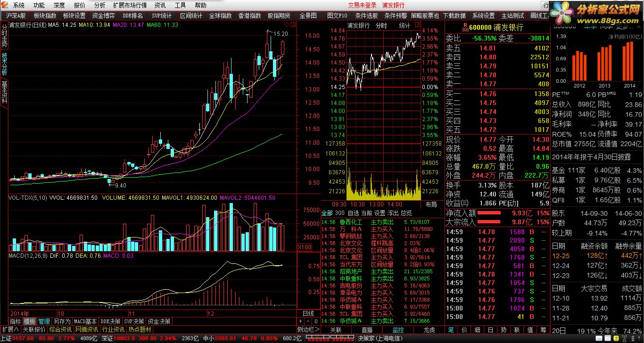The image size is (644, 343).
Task: Click the 0 reset button beside minus
Action: tap(315, 321)
